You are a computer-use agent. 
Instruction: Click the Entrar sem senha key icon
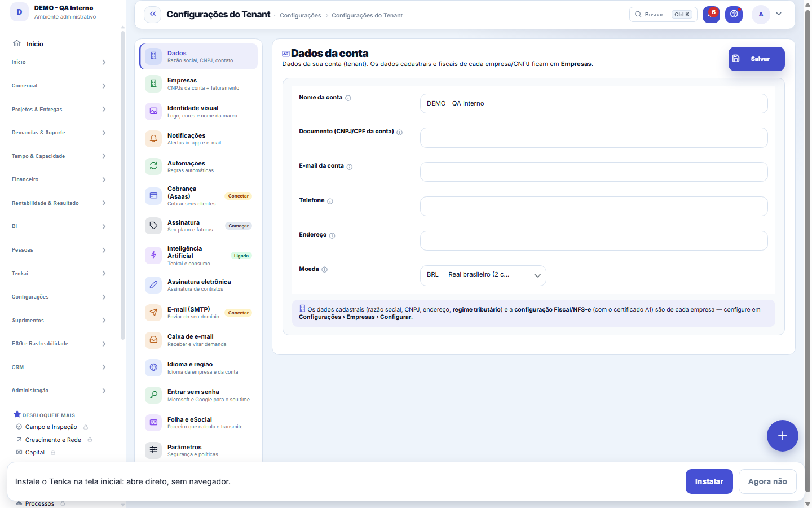click(x=153, y=395)
